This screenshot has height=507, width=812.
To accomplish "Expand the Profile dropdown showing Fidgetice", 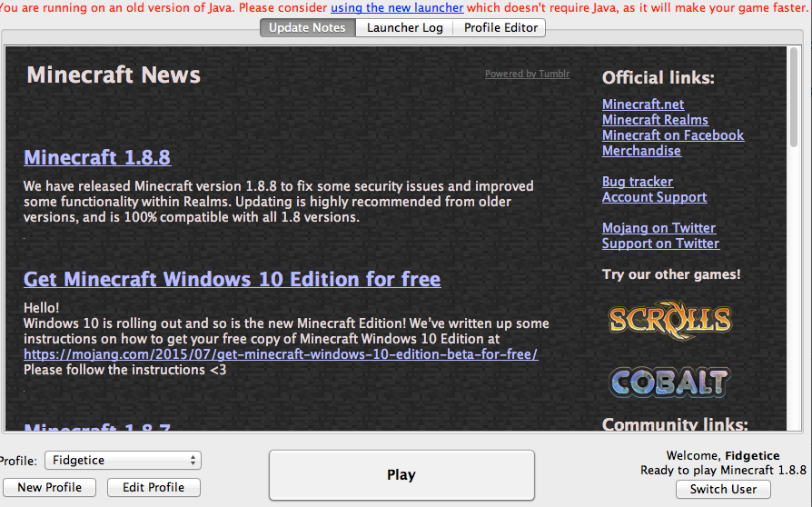I will coord(123,461).
